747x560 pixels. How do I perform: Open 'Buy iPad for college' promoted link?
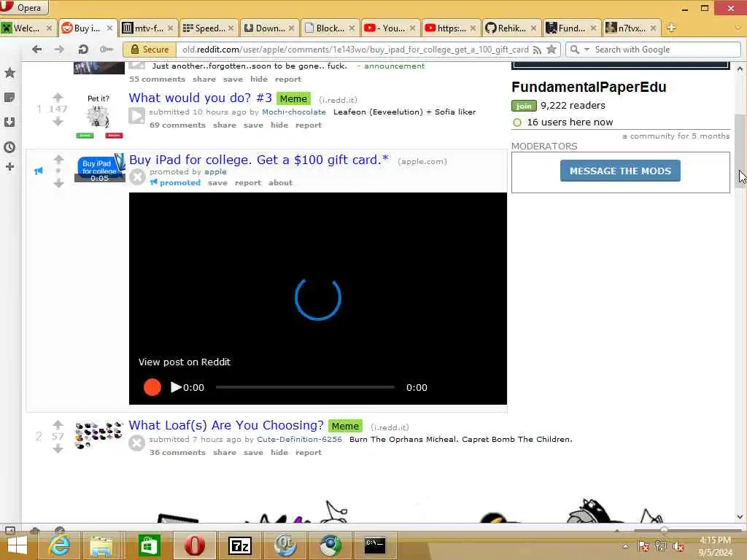click(x=259, y=160)
